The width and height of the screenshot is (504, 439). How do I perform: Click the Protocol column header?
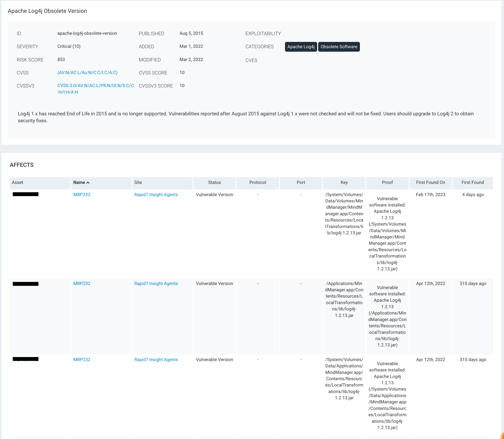pyautogui.click(x=257, y=182)
